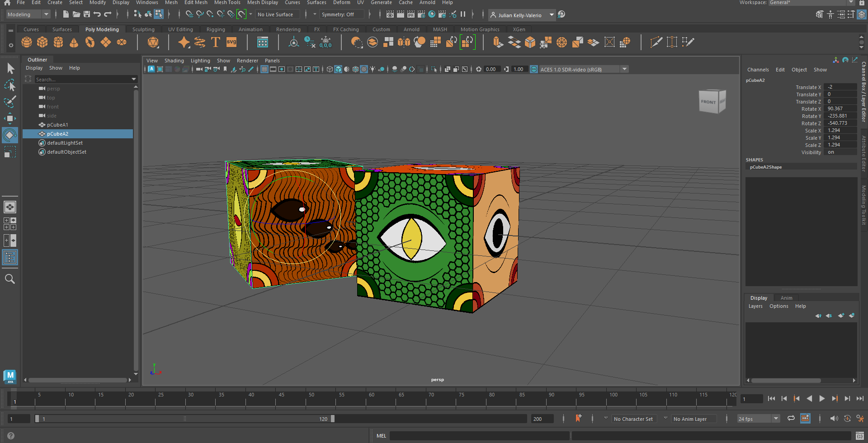Create polygon cone from Poly Modeling shelf
Viewport: 868px width, 443px height.
74,42
